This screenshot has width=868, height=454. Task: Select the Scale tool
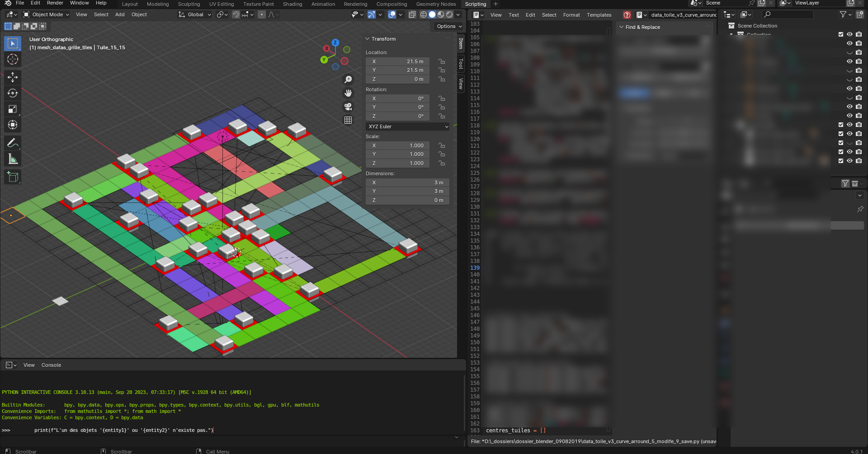13,109
